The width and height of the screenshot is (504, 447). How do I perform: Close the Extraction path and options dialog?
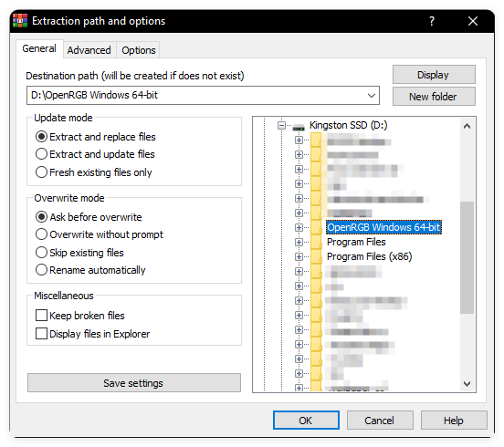click(x=473, y=21)
